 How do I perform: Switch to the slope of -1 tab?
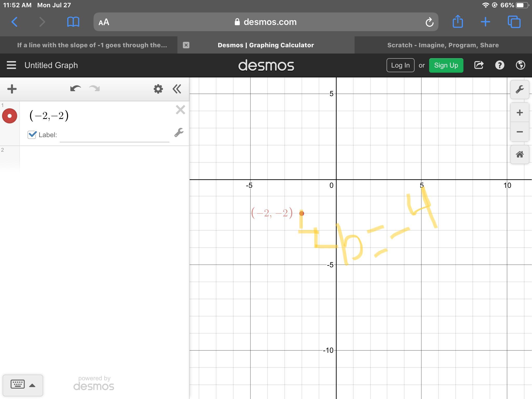(92, 45)
